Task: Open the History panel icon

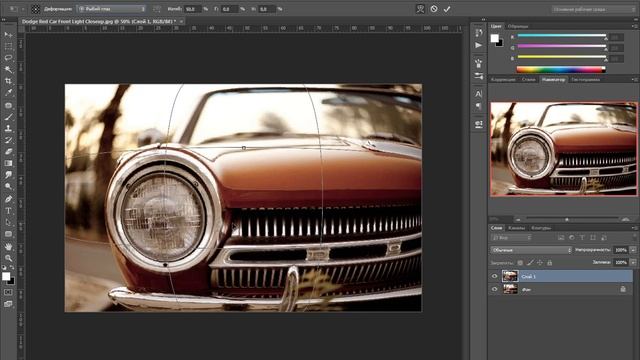Action: click(x=479, y=33)
